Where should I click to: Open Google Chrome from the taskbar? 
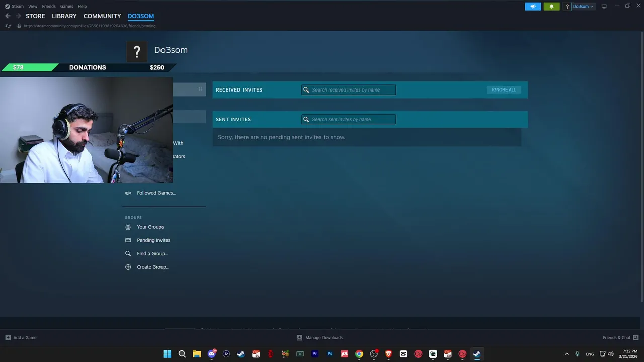359,354
